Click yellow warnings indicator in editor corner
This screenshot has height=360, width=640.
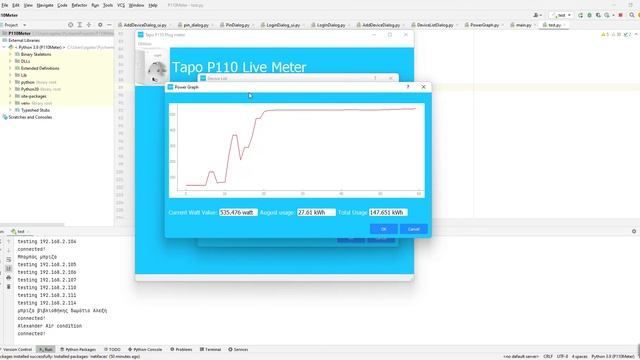(x=605, y=35)
